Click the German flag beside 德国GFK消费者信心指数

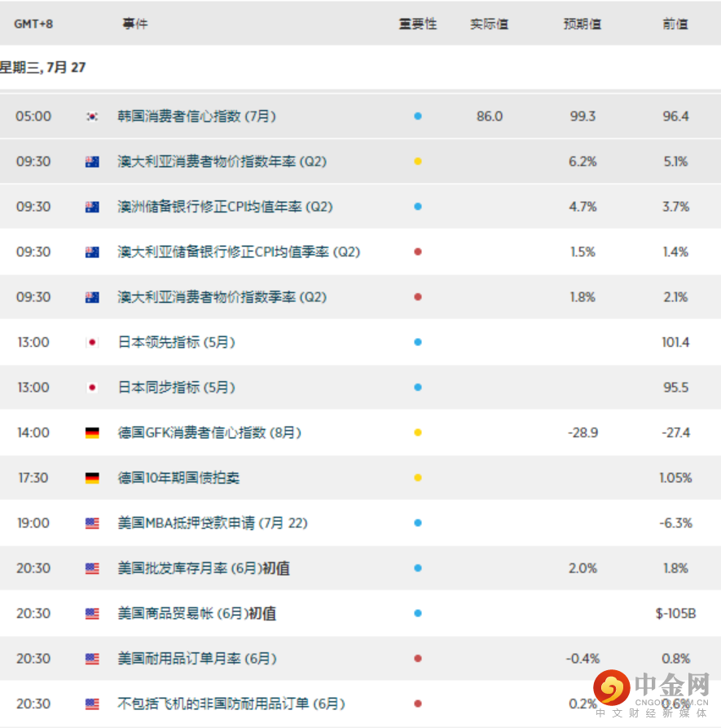point(92,432)
